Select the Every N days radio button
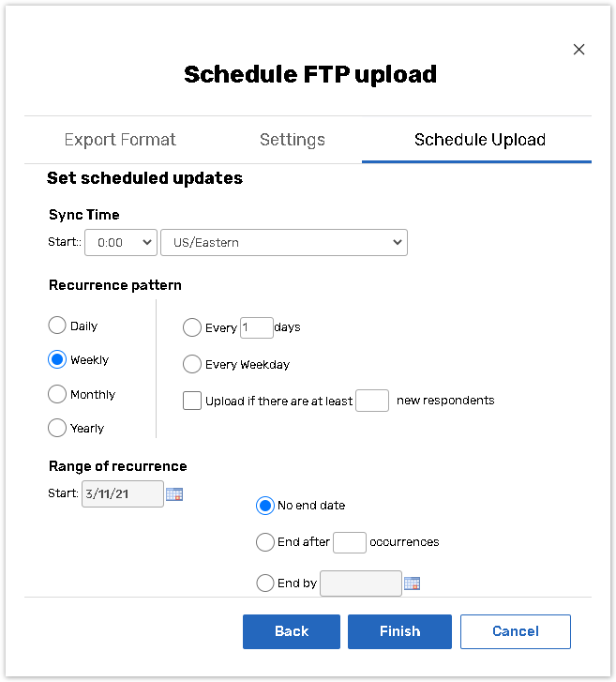 [x=192, y=328]
